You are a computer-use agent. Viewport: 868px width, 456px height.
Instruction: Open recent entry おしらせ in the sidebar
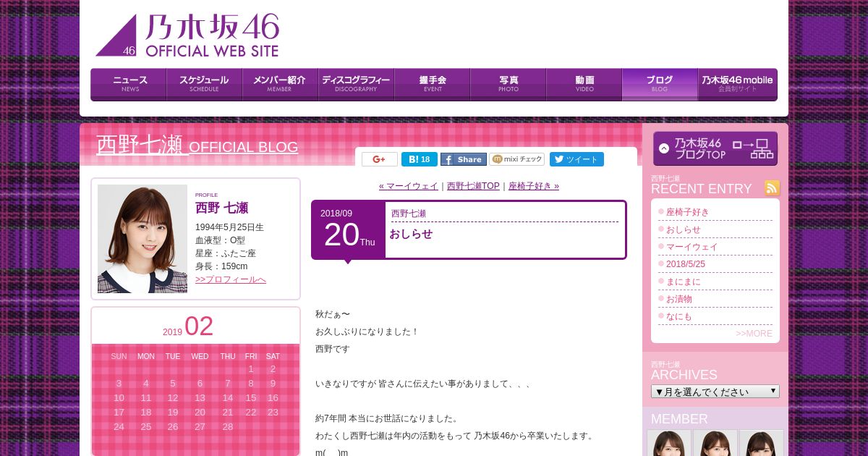[684, 229]
